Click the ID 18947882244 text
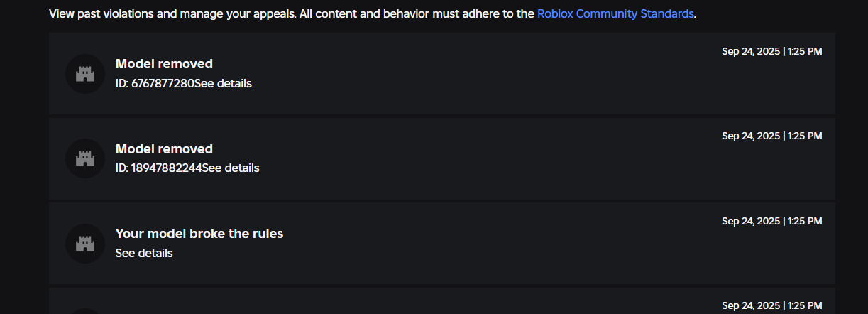 (x=158, y=168)
